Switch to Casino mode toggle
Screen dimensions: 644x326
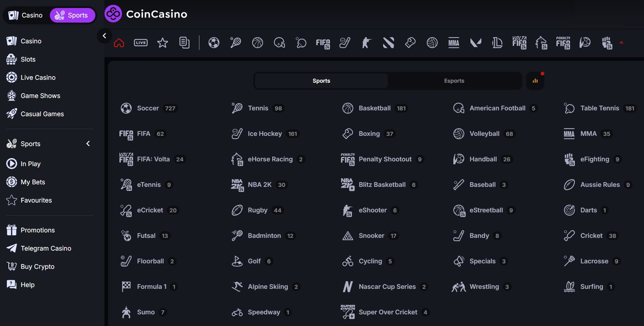tap(26, 15)
